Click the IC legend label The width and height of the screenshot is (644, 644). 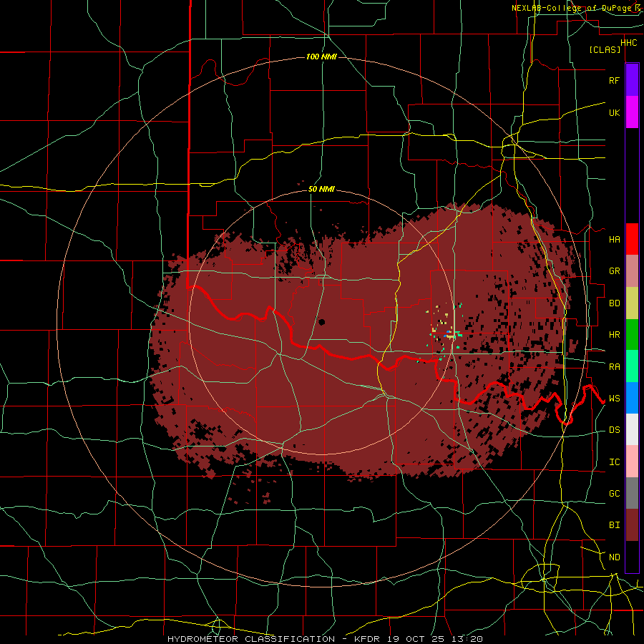pyautogui.click(x=614, y=462)
